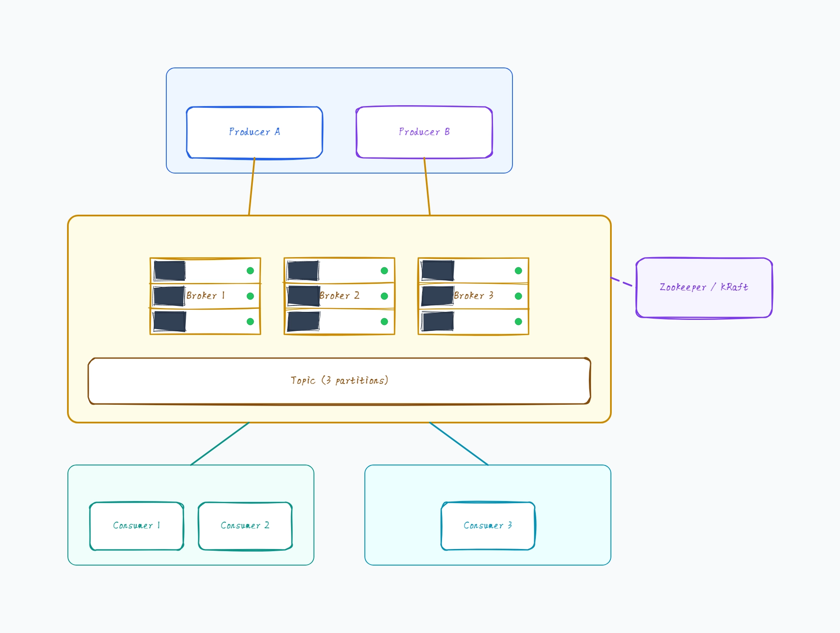
Task: Click Broker 3 bottom rack dark drive bay
Action: [x=438, y=322]
